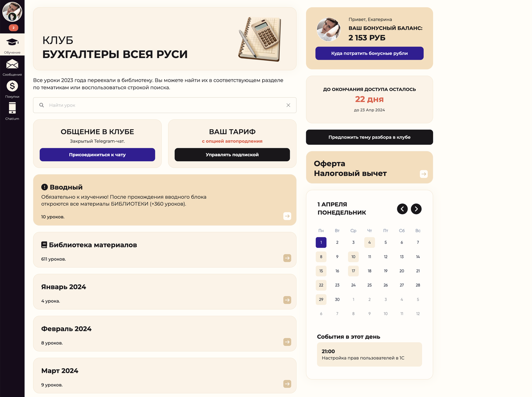Viewport: 532px width, 397px height.
Task: Click Присоединиться к чату button
Action: pyautogui.click(x=97, y=155)
